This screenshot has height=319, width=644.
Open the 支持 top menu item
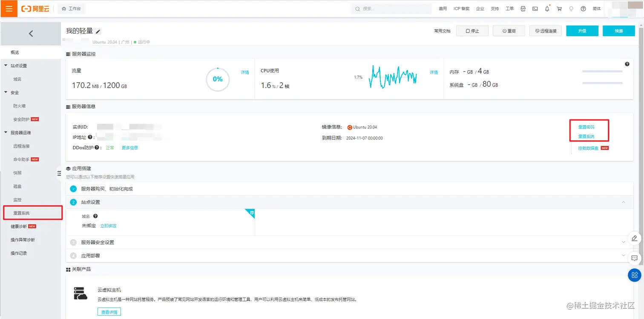tap(494, 9)
